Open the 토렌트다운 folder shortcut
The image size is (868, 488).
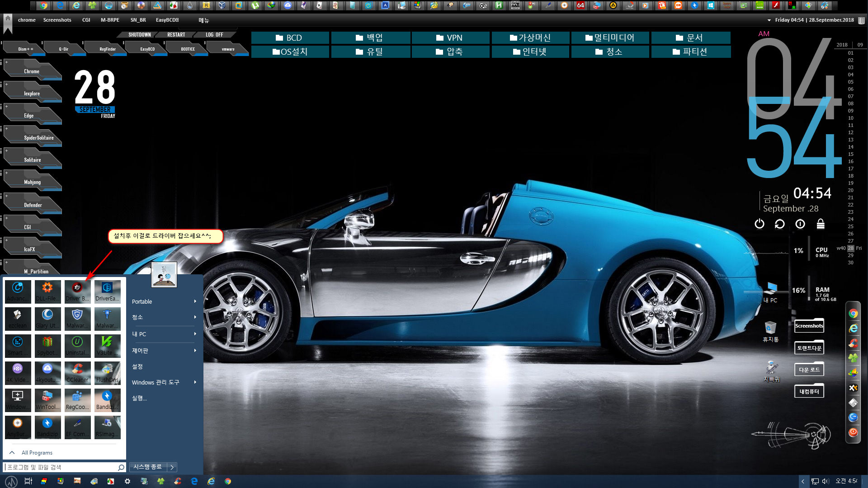pos(809,347)
